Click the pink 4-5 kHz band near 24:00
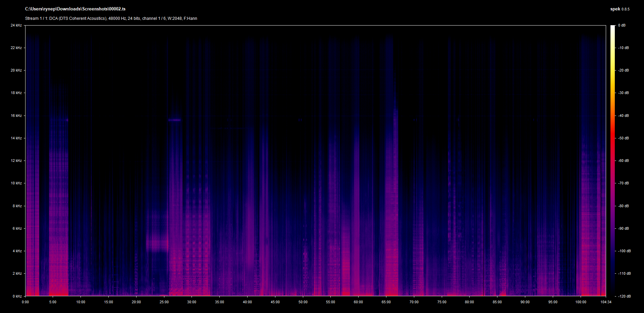The width and height of the screenshot is (644, 313). pyautogui.click(x=157, y=242)
